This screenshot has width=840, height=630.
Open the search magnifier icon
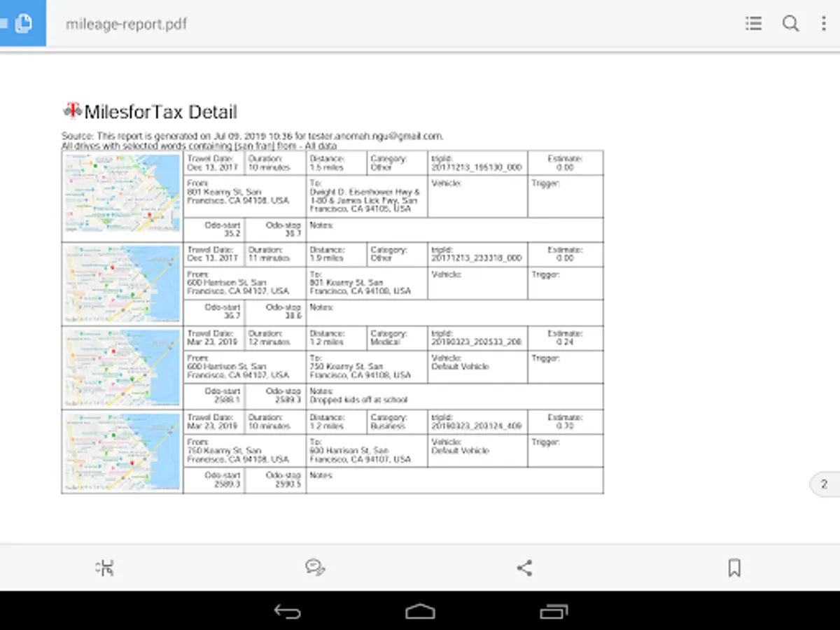[x=790, y=23]
